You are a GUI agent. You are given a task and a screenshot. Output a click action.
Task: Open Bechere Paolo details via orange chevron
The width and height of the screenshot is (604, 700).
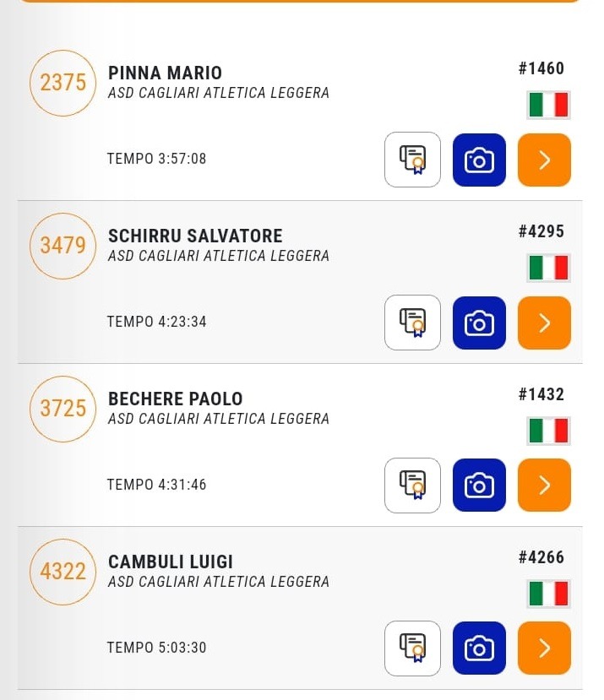click(544, 486)
